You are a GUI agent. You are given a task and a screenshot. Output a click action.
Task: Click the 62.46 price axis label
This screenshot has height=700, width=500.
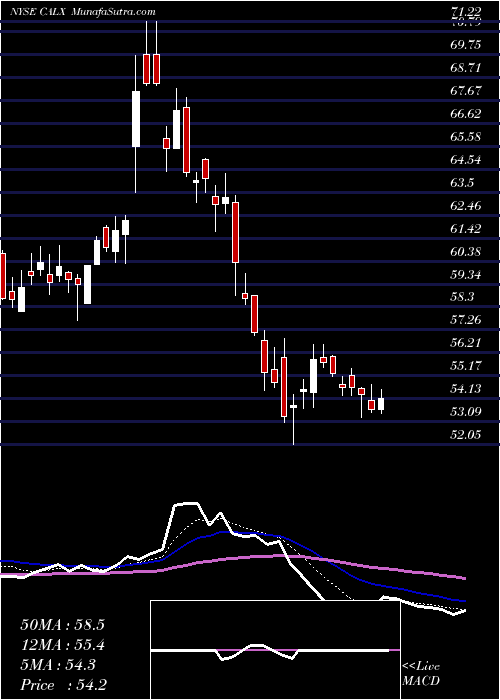[x=466, y=206]
